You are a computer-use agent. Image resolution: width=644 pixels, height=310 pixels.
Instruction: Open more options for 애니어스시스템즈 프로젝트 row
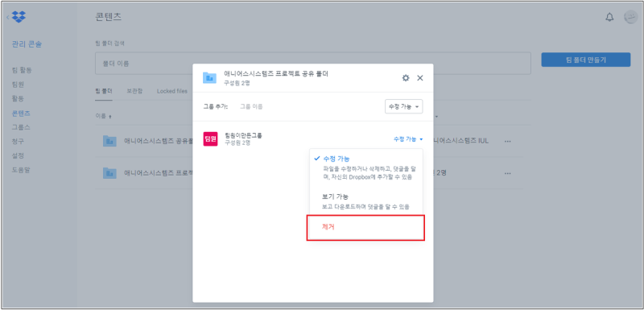(x=508, y=173)
